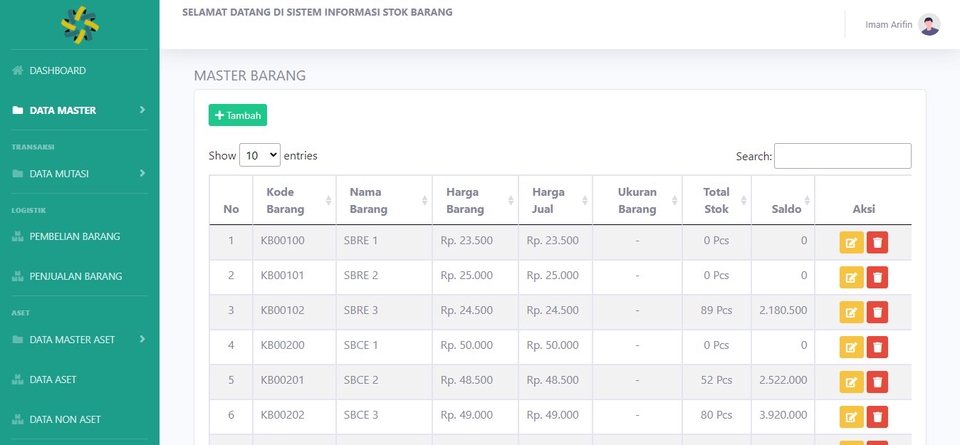This screenshot has width=960, height=445.
Task: Delete the SBRE 2 item row
Action: click(877, 277)
